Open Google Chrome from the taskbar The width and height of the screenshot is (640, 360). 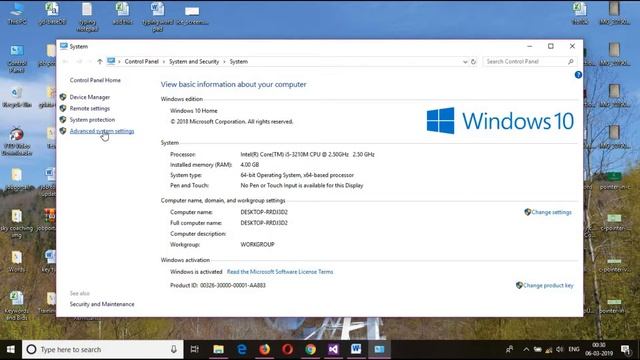310,349
